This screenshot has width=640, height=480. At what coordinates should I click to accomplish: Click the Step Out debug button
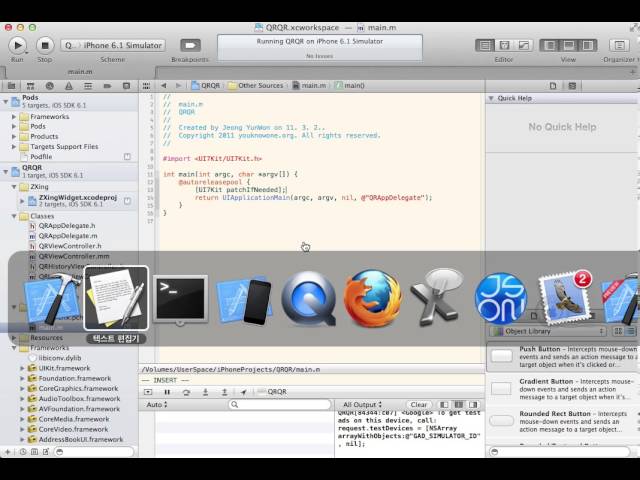click(x=224, y=392)
